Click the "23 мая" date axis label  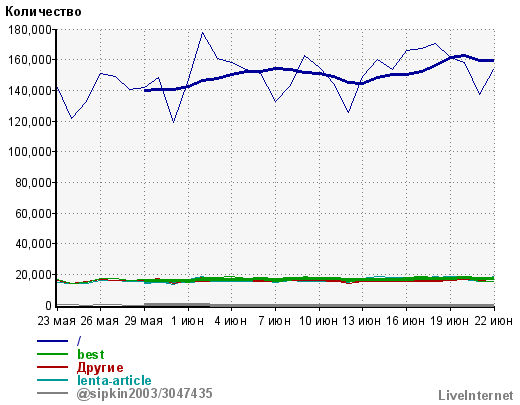tap(57, 321)
